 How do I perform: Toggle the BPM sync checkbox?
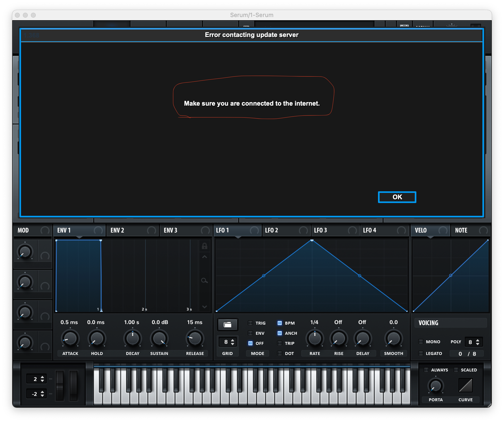(x=280, y=323)
